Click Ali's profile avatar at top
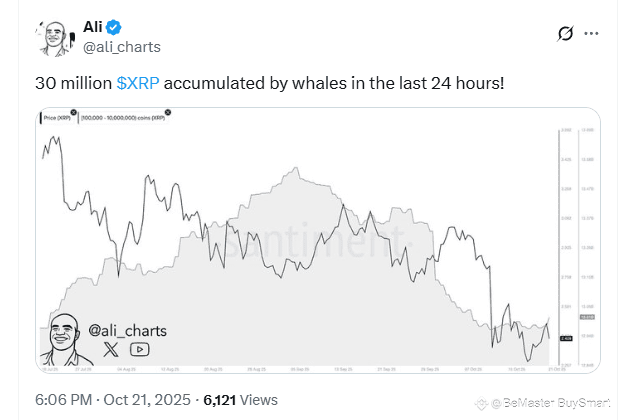The width and height of the screenshot is (618, 420). [x=55, y=38]
